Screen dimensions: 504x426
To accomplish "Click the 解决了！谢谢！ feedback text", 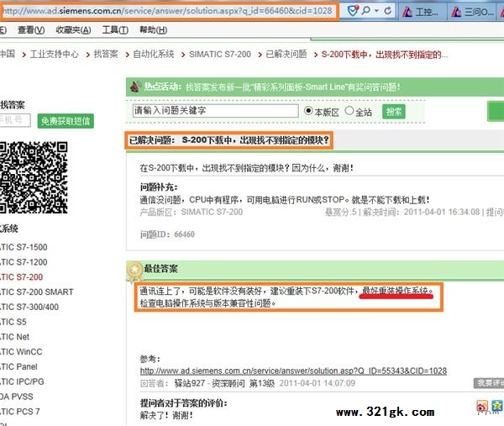I will click(166, 415).
